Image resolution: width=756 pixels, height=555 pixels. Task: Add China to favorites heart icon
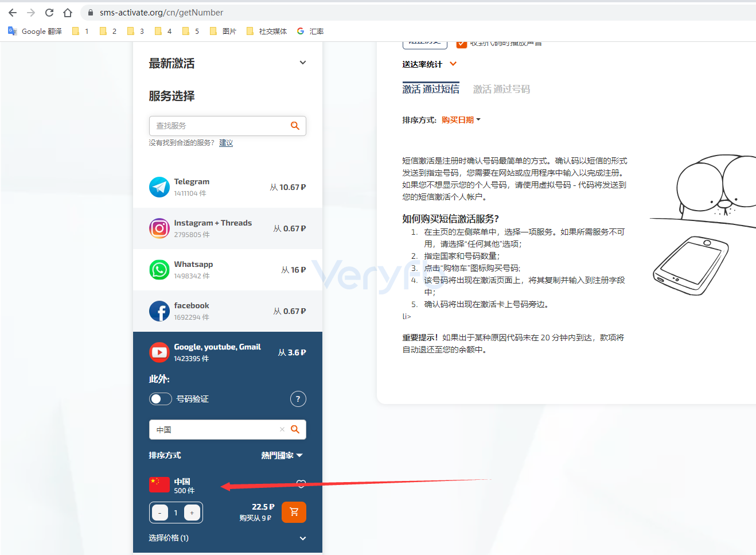tap(301, 484)
